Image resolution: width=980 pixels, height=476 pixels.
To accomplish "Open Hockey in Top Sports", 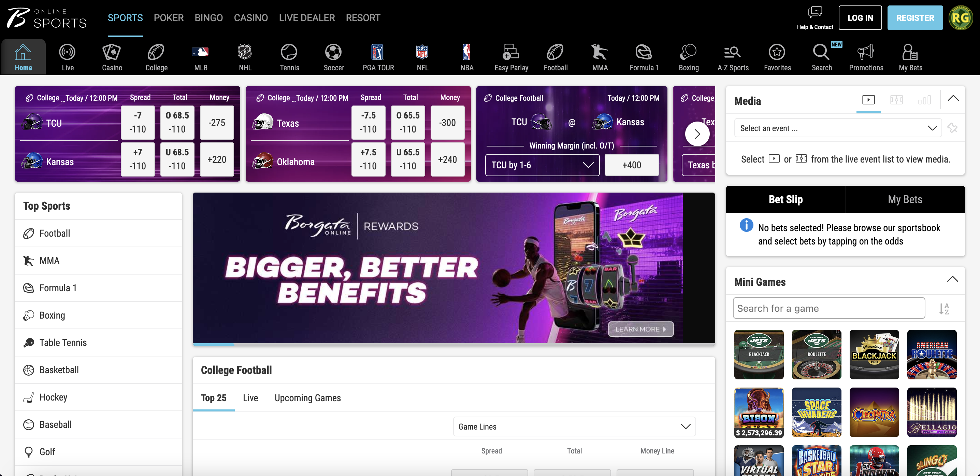I will click(x=99, y=397).
